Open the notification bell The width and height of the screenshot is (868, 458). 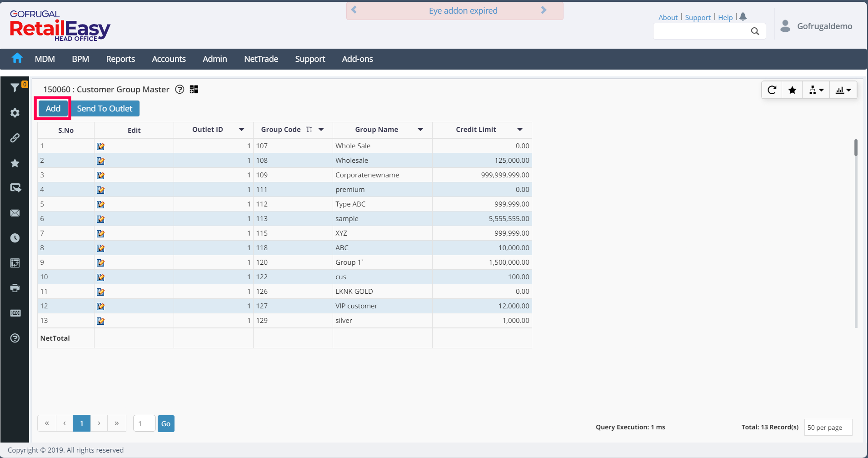pyautogui.click(x=743, y=17)
